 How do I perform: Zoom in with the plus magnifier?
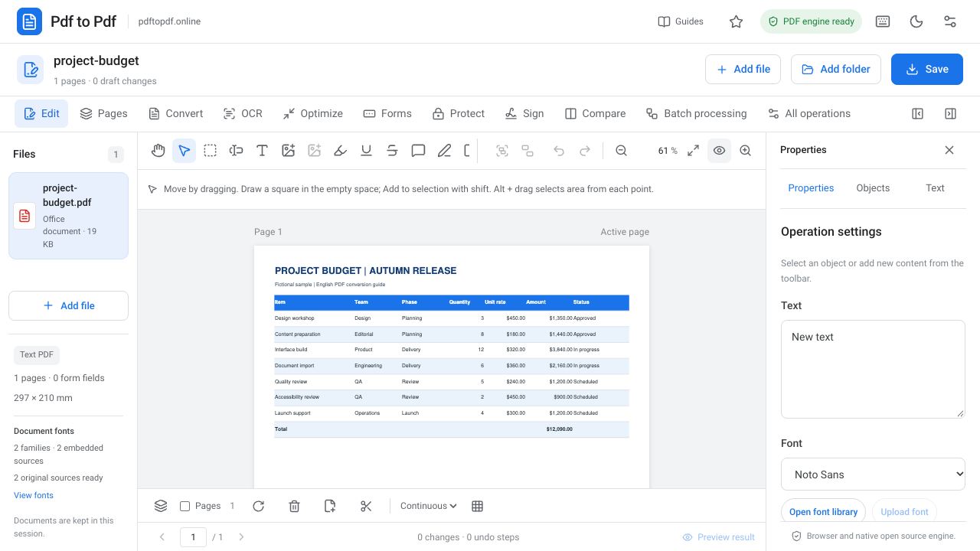point(746,151)
